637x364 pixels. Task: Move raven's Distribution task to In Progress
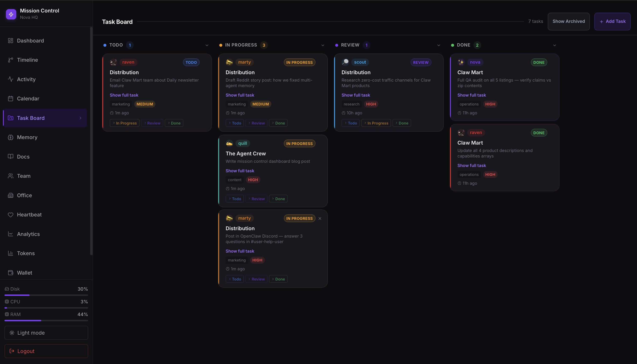tap(125, 123)
